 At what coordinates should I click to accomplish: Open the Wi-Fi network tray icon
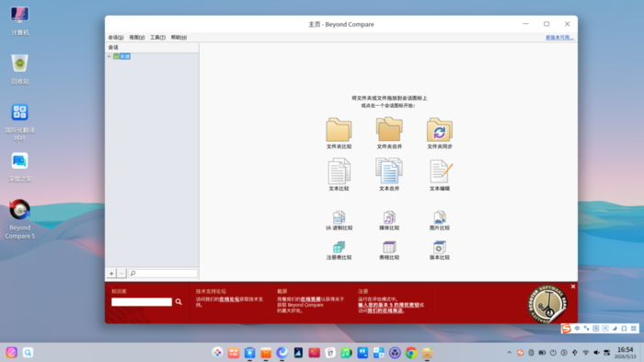586,353
